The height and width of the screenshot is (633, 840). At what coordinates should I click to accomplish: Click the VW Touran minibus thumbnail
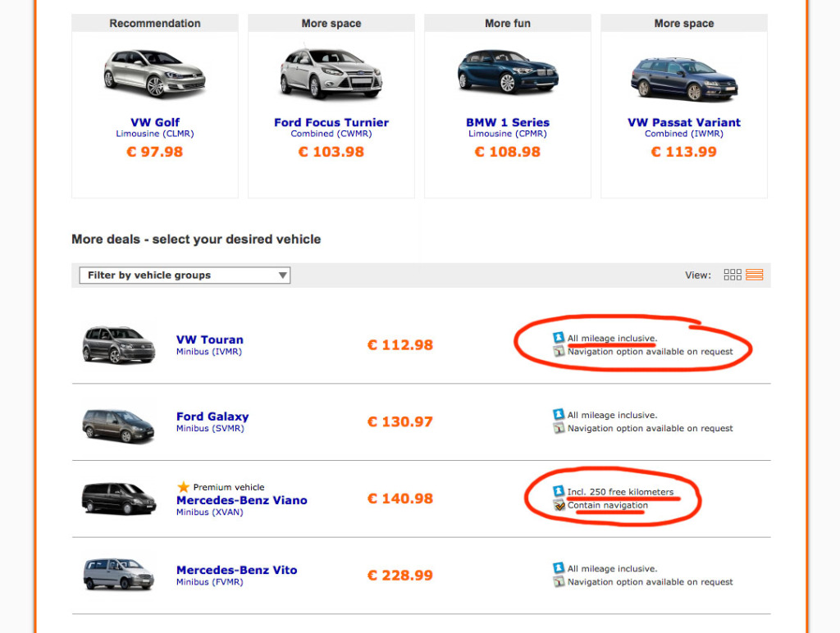(119, 344)
